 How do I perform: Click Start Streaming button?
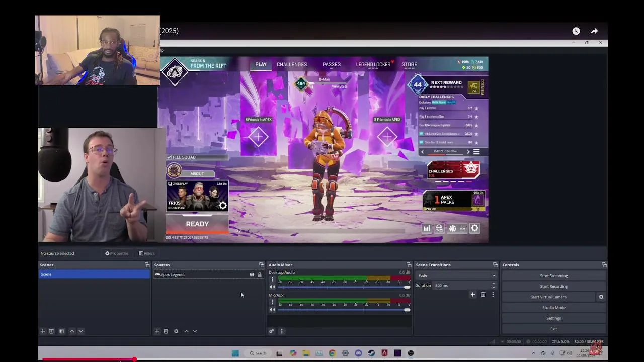pos(553,276)
